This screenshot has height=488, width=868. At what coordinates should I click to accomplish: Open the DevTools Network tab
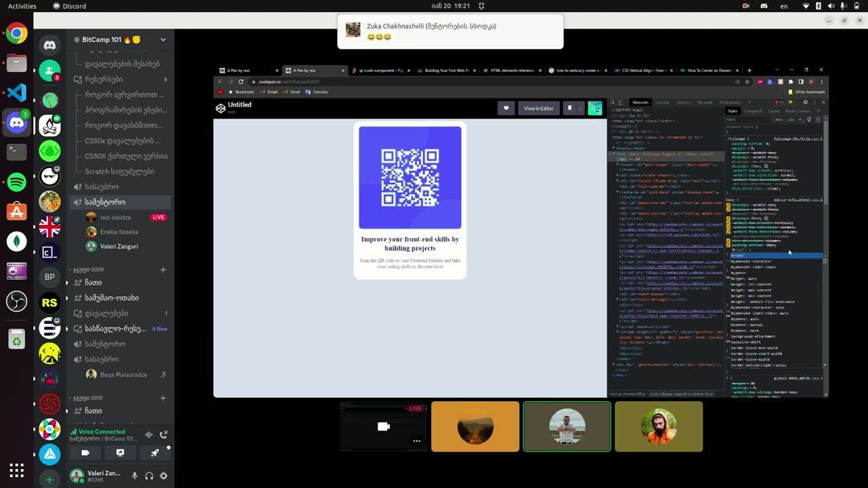[705, 102]
